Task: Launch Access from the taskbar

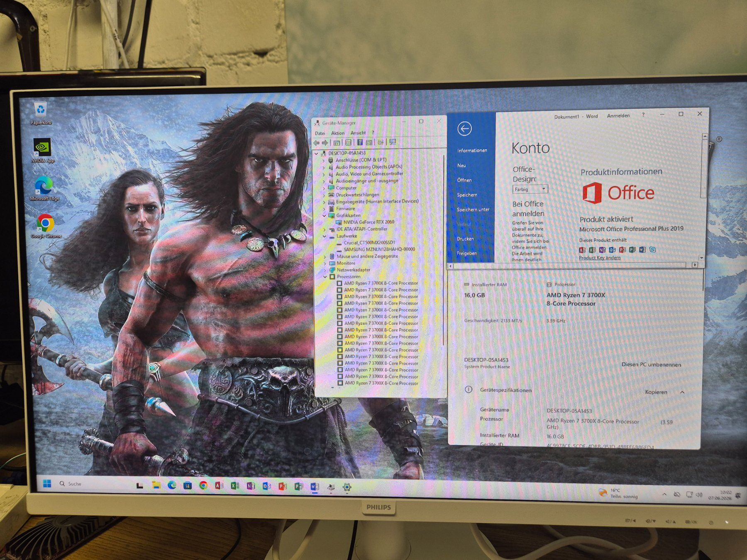Action: (219, 486)
